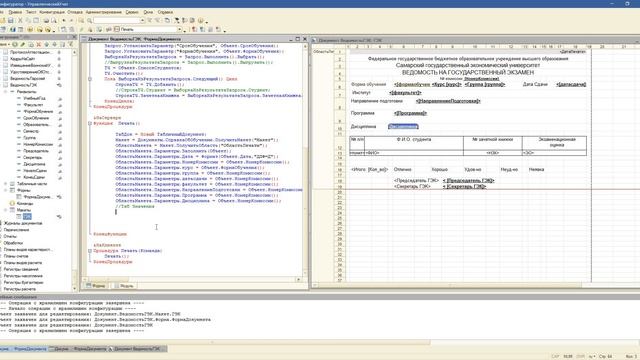Click the red-marker icon right of Печать combo
Viewport: 640px width, 360px height.
[x=195, y=29]
